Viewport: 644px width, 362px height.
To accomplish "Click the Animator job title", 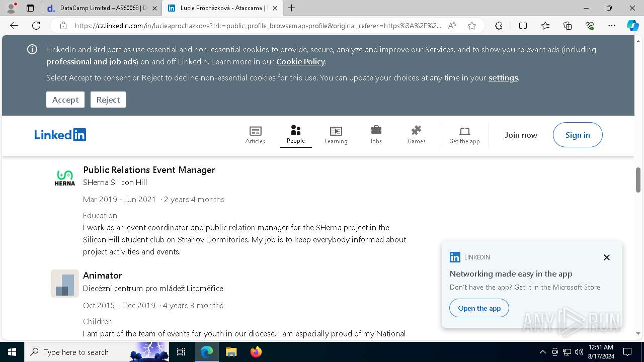I will (x=103, y=276).
